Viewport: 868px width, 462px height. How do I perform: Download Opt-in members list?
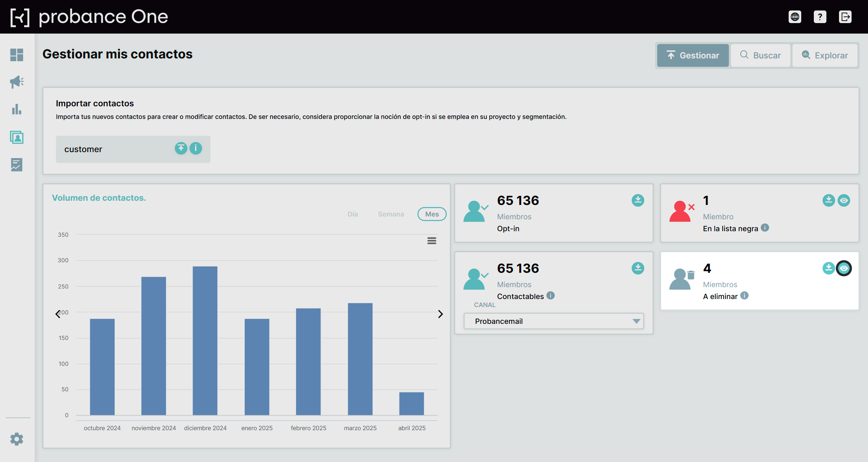(638, 200)
